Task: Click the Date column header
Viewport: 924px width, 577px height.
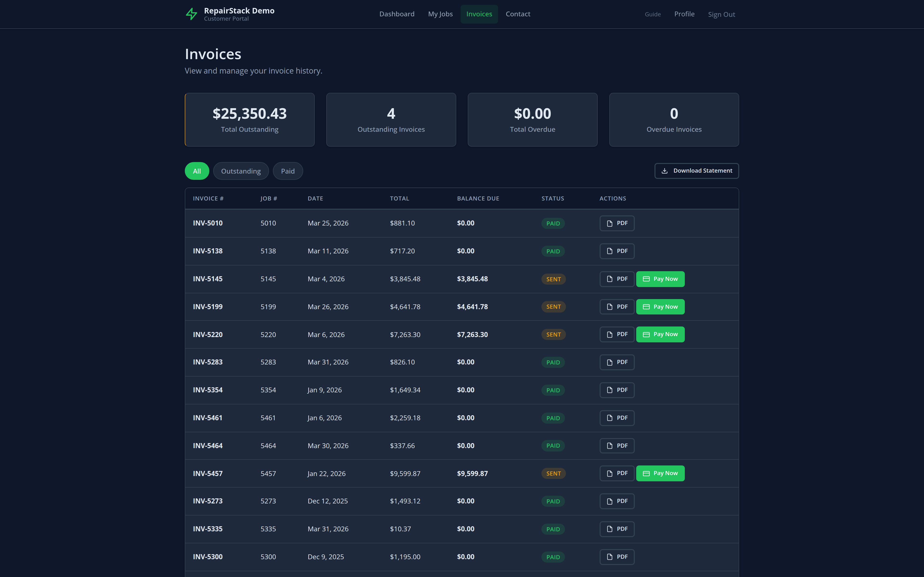Action: [315, 198]
